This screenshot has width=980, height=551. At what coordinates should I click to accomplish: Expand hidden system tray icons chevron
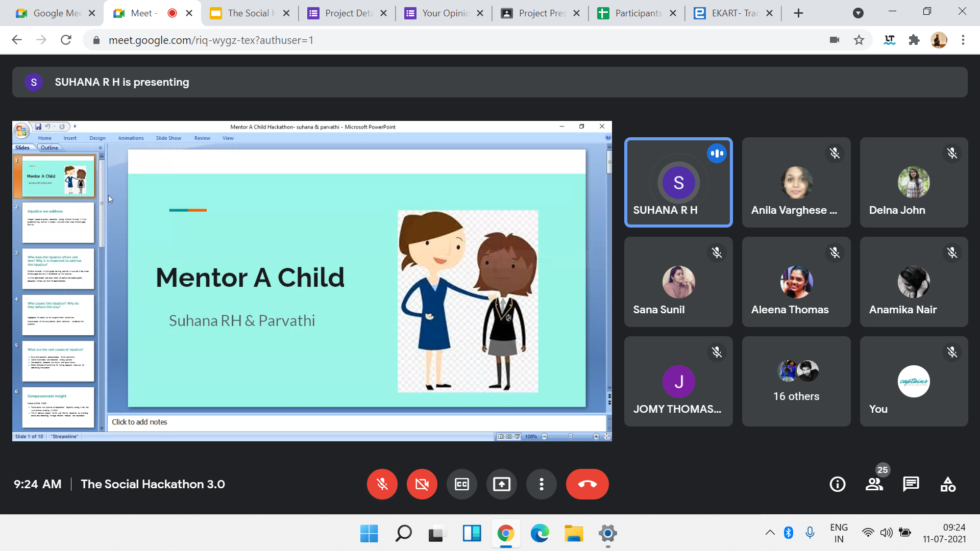(770, 533)
